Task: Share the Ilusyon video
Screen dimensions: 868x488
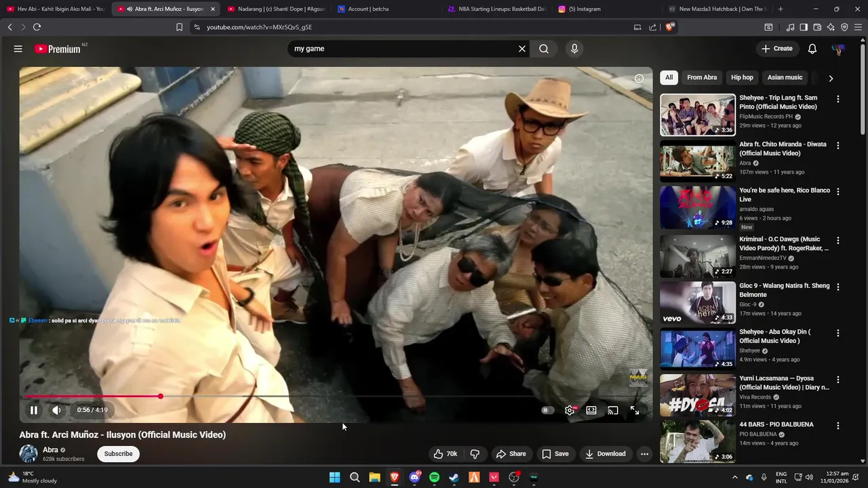Action: point(511,454)
